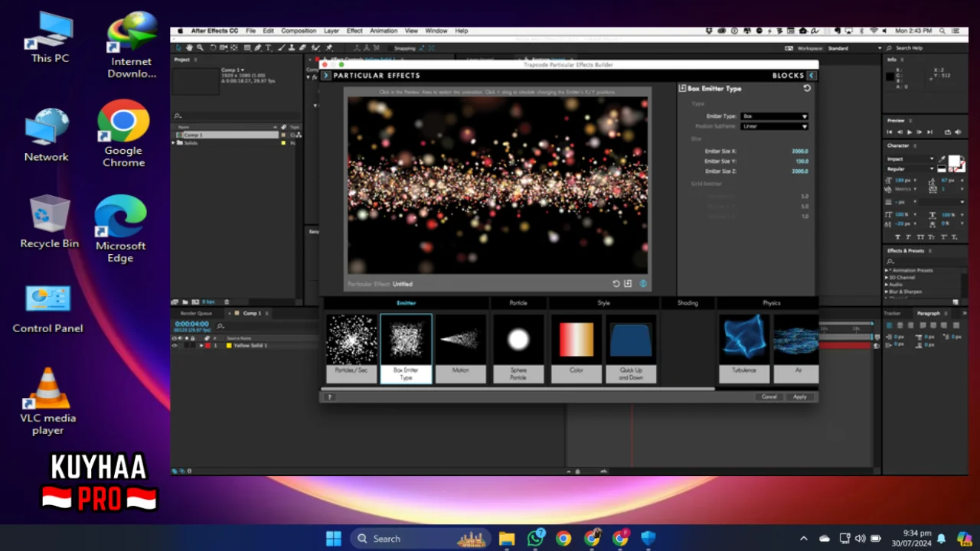Select the Color style block
980x551 pixels.
pyautogui.click(x=577, y=349)
